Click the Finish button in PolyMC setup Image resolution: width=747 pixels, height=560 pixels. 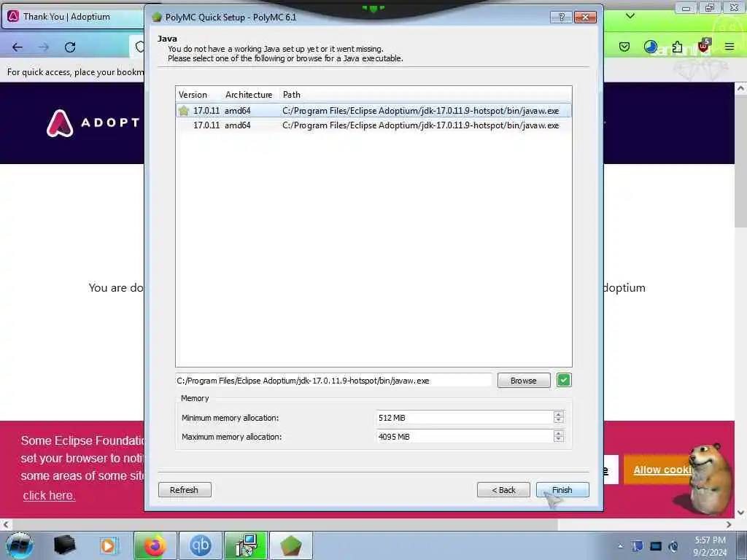click(562, 489)
